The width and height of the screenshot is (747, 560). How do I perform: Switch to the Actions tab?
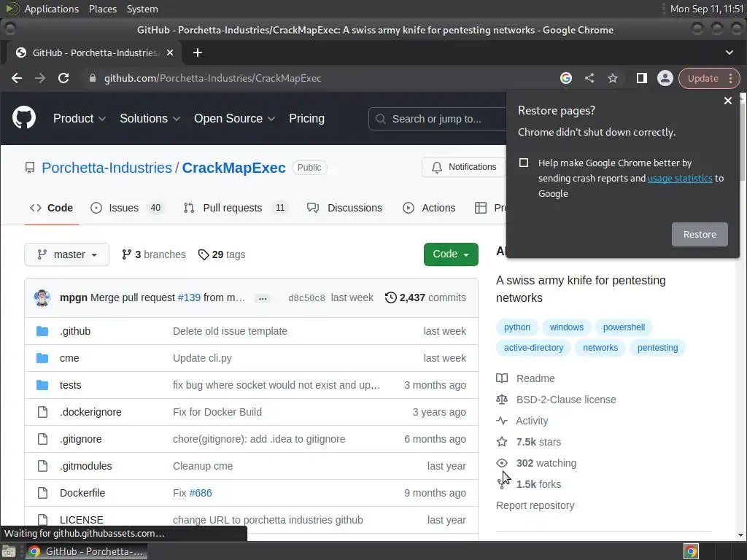point(429,208)
